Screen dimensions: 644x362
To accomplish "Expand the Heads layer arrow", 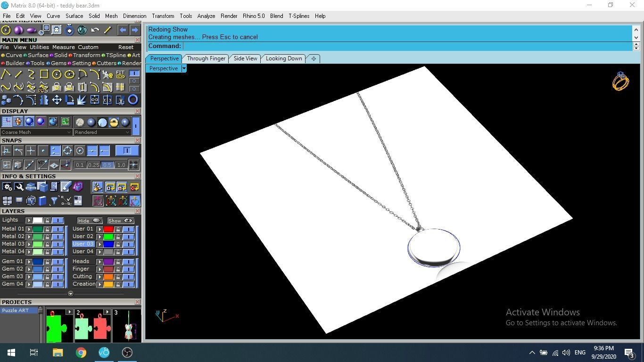I will [100, 262].
